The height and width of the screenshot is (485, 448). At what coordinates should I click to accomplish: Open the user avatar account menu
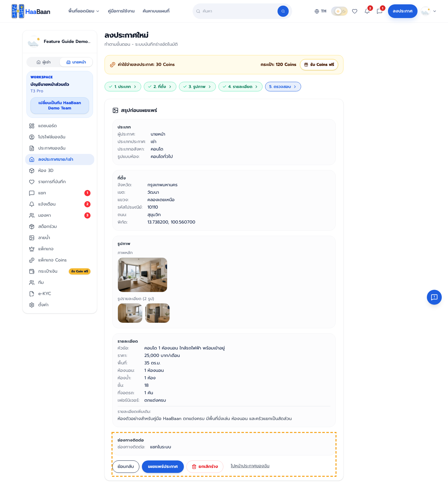point(428,11)
